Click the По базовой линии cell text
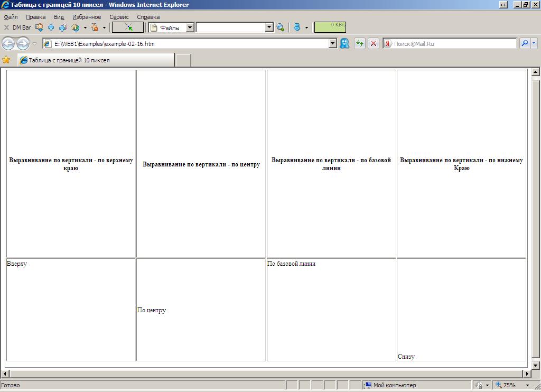The image size is (541, 392). [292, 264]
